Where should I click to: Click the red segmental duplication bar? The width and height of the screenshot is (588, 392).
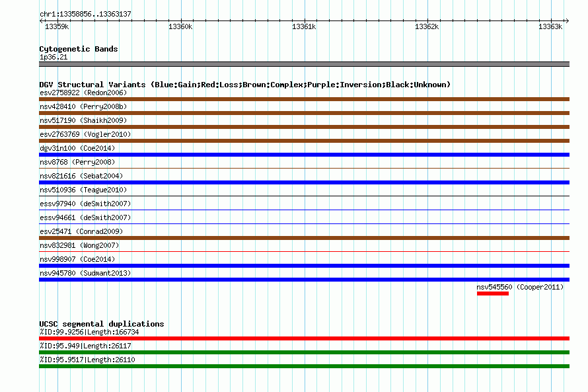click(304, 338)
